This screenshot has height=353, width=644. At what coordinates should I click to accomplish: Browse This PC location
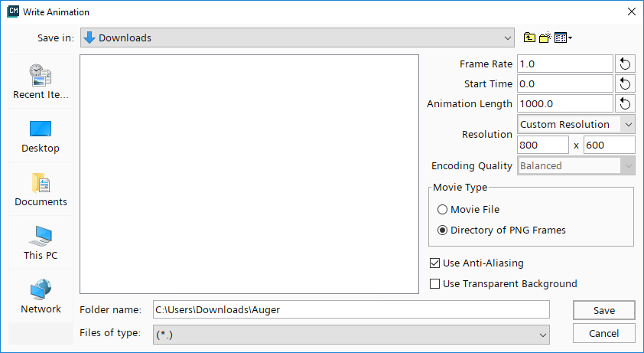click(x=41, y=243)
